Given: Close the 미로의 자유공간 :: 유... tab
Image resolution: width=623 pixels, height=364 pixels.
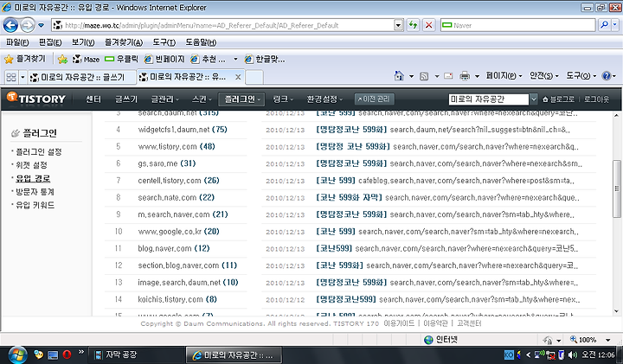Looking at the screenshot, I should pos(238,77).
